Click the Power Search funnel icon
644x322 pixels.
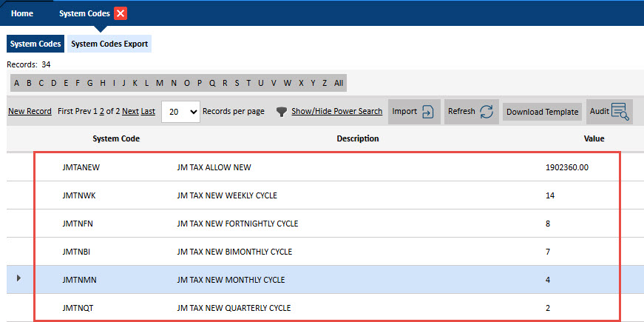281,112
